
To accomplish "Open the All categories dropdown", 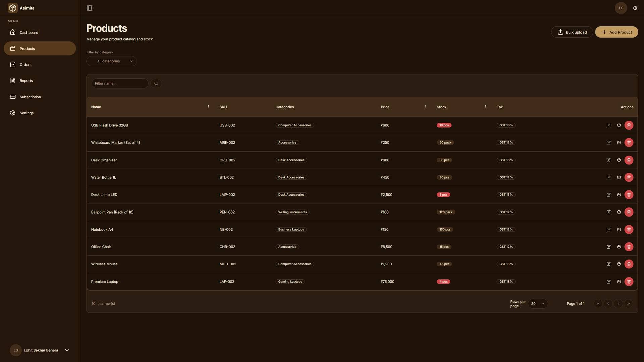I will tap(111, 61).
